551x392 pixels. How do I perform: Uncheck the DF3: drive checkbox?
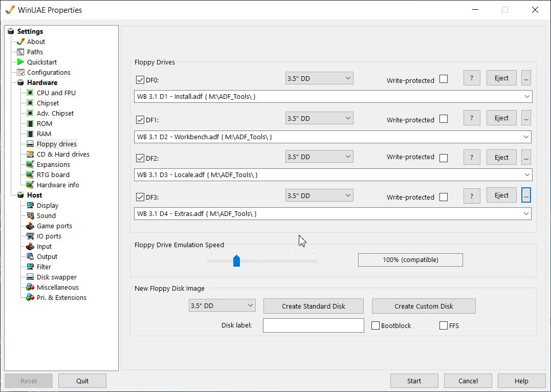click(x=140, y=197)
